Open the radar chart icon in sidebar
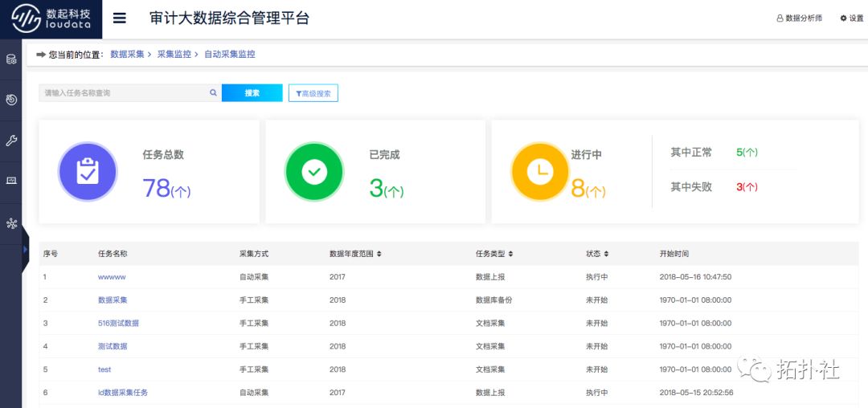The height and width of the screenshot is (408, 868). pos(11,100)
